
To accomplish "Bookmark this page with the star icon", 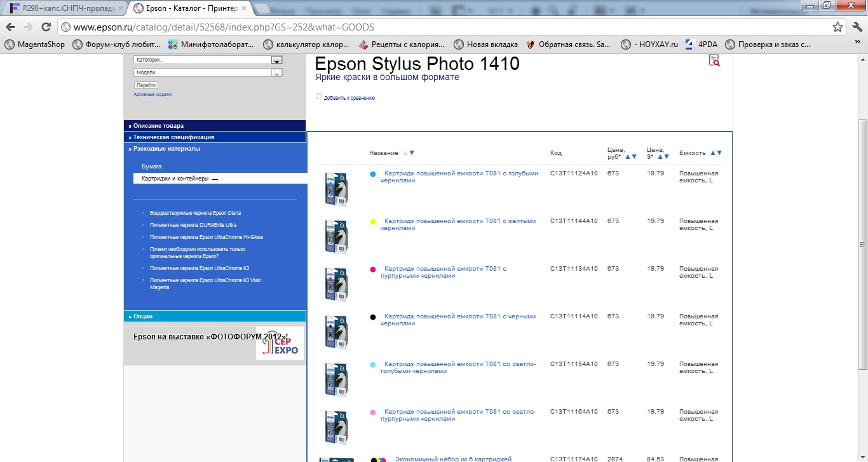I will point(838,27).
